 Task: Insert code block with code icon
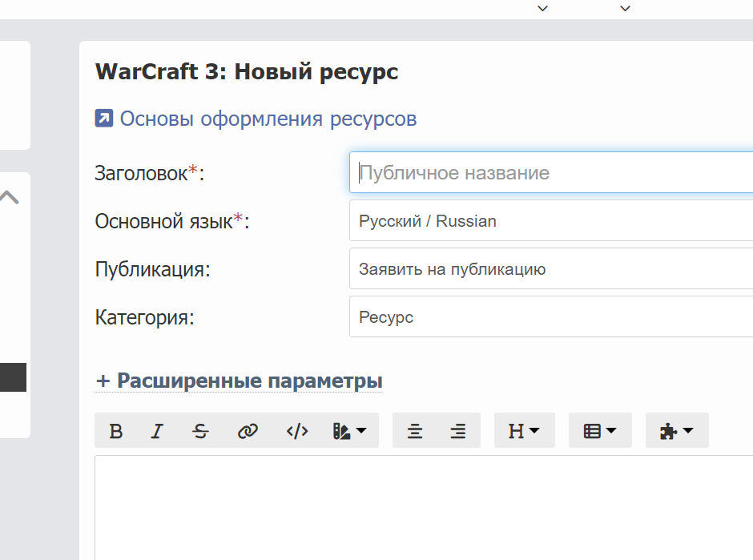(x=297, y=432)
